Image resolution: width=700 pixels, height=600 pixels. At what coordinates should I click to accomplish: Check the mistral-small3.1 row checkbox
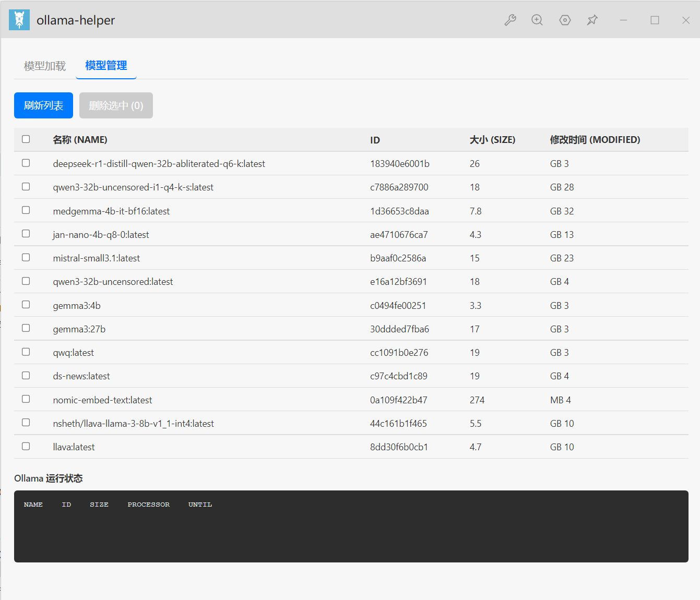[x=26, y=258]
